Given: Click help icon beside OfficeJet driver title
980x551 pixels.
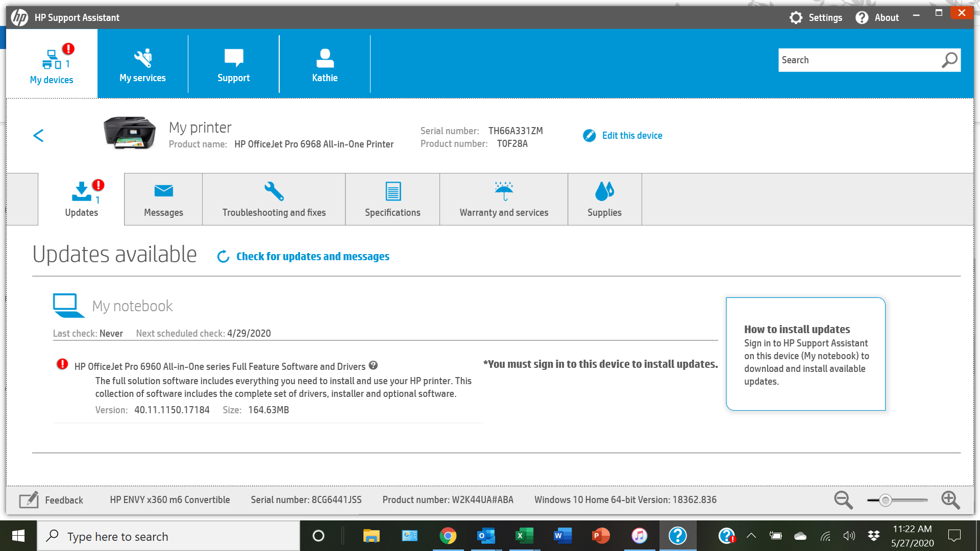Looking at the screenshot, I should click(x=373, y=365).
